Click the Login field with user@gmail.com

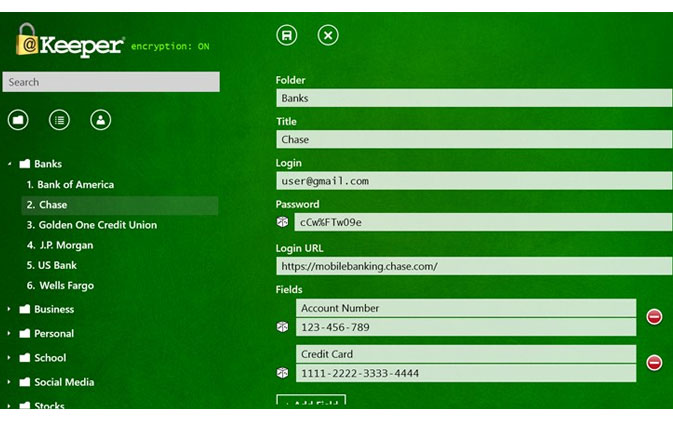(474, 181)
